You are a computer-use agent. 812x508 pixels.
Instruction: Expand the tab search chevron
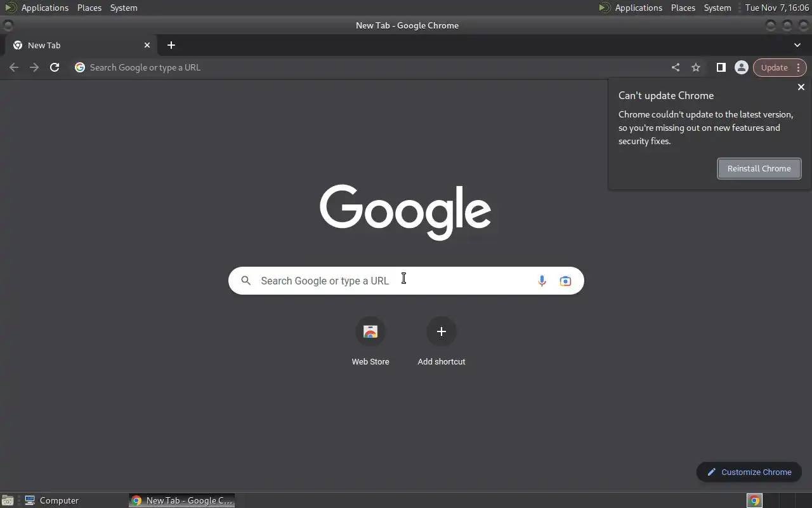tap(797, 45)
